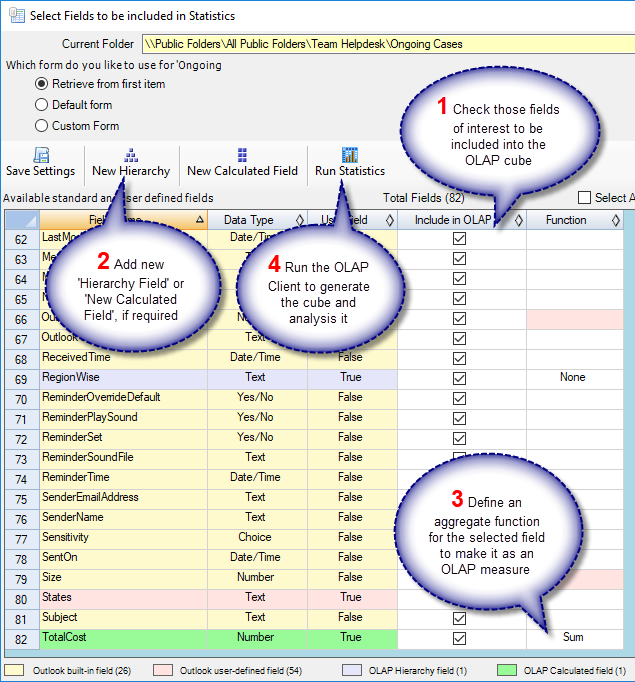The width and height of the screenshot is (635, 682).
Task: Open the Data Type column filter dropdown
Action: tap(299, 220)
